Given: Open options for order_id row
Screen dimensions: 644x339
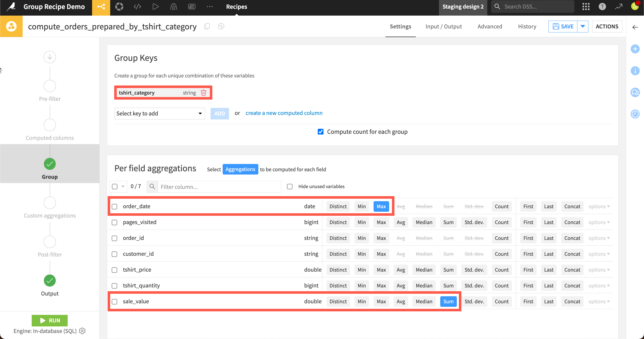Looking at the screenshot, I should pyautogui.click(x=599, y=238).
